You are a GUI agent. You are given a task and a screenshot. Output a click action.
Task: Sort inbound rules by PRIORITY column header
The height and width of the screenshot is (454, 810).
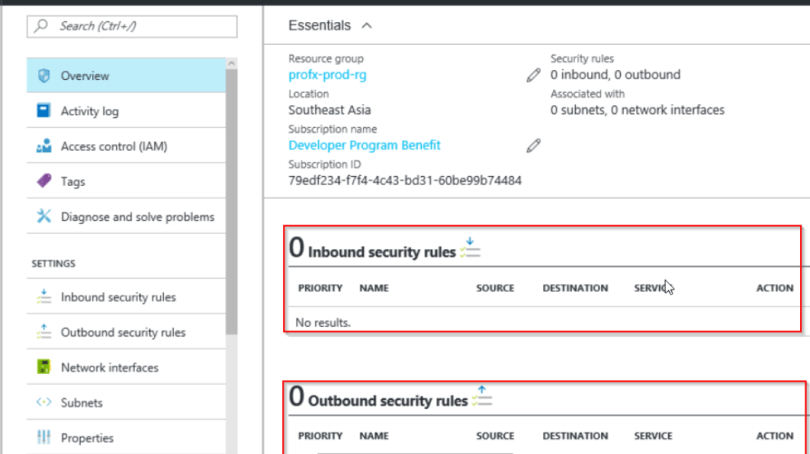tap(320, 288)
